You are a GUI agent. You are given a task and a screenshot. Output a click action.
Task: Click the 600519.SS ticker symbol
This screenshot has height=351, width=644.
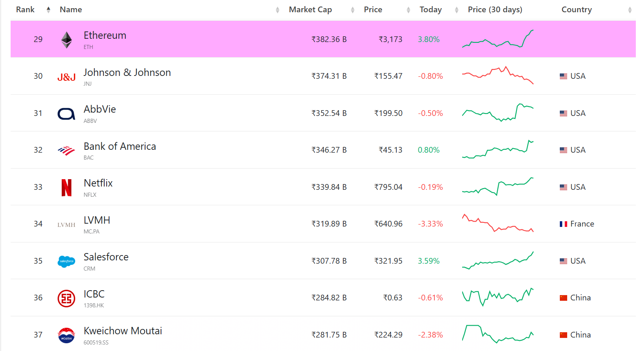click(96, 342)
